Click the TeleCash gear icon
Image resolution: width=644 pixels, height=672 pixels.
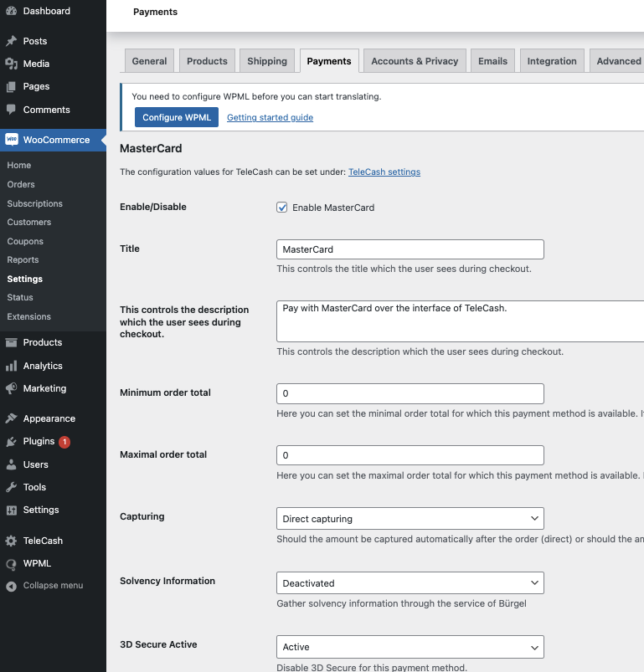(x=11, y=541)
